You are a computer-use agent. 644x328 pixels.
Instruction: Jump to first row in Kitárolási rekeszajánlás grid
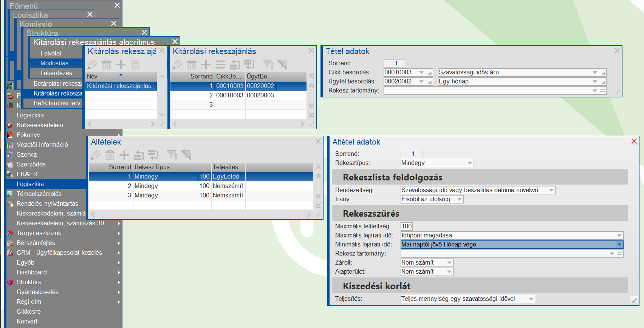click(311, 77)
